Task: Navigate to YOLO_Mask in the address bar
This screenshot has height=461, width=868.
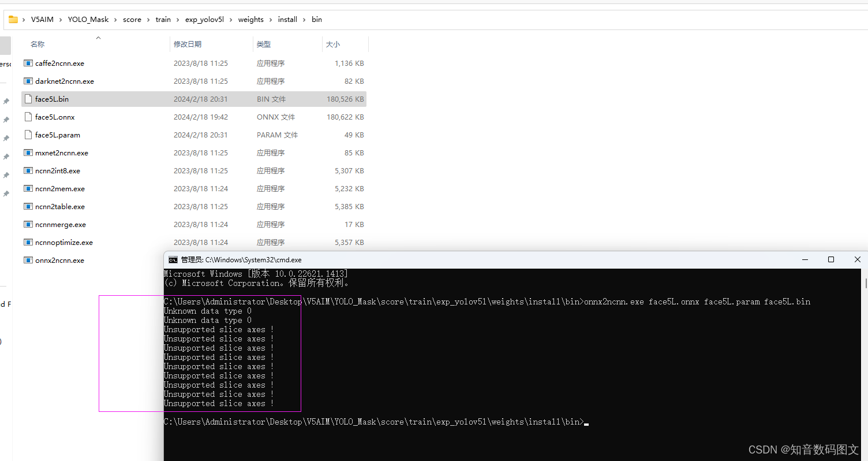Action: point(88,19)
